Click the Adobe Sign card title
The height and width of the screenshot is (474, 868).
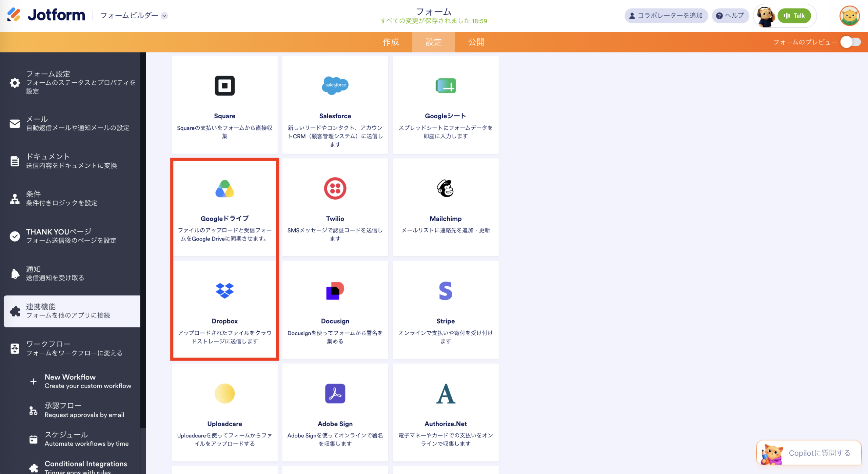pyautogui.click(x=335, y=424)
